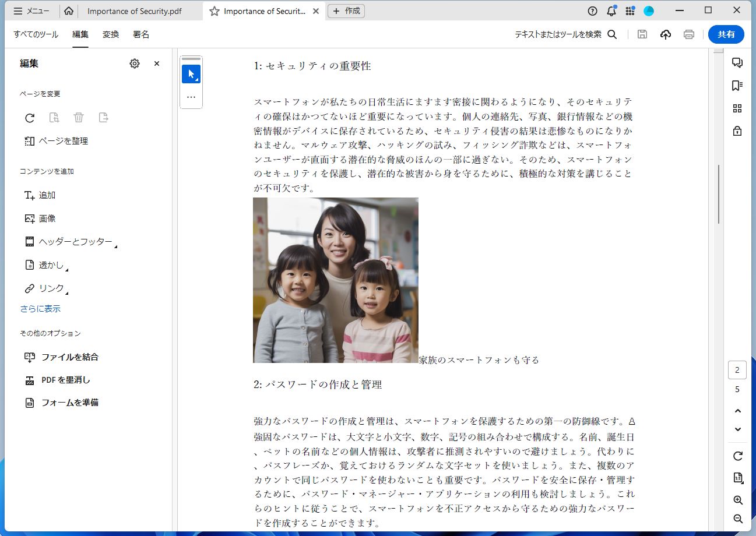756x536 pixels.
Task: Open the Edit panel settings gear
Action: tap(135, 64)
